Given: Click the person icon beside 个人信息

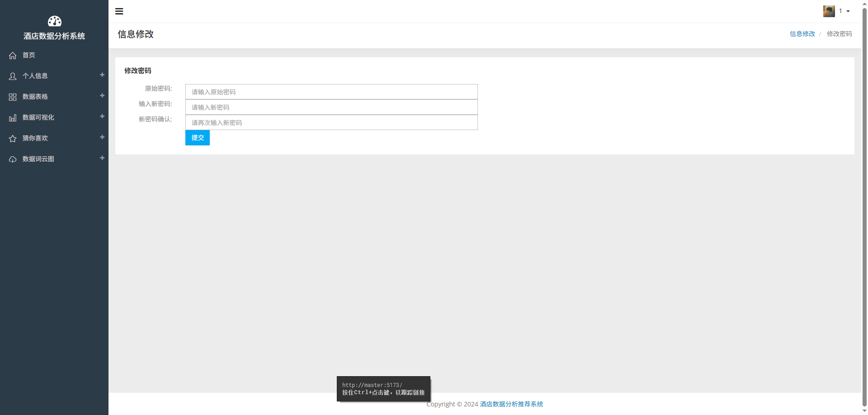Looking at the screenshot, I should [13, 76].
